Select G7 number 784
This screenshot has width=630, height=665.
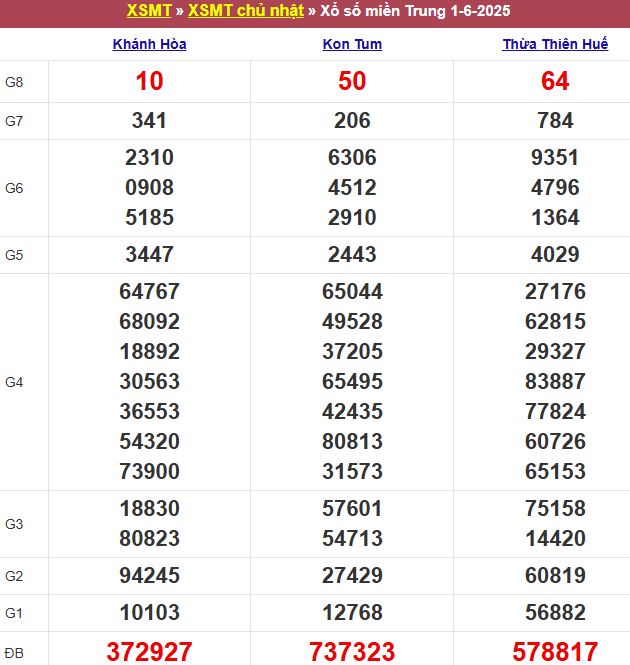(x=555, y=120)
